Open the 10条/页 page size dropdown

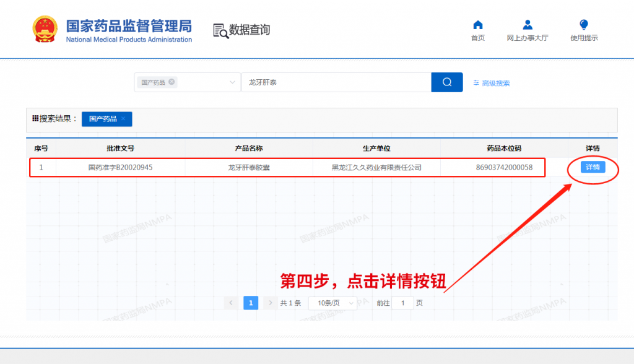point(332,303)
